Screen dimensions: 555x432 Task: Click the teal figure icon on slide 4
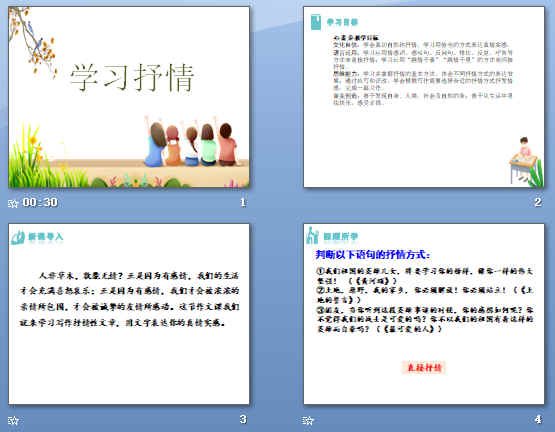tap(312, 235)
